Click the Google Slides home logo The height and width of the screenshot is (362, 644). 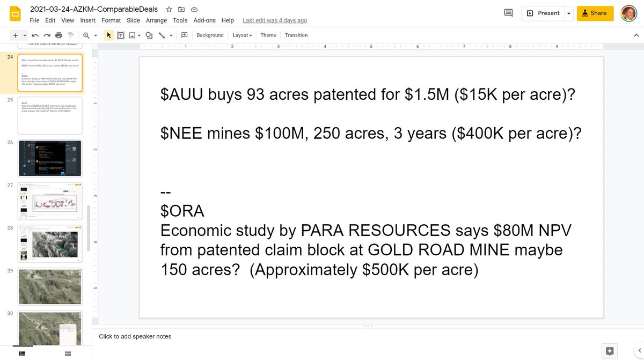(x=14, y=14)
